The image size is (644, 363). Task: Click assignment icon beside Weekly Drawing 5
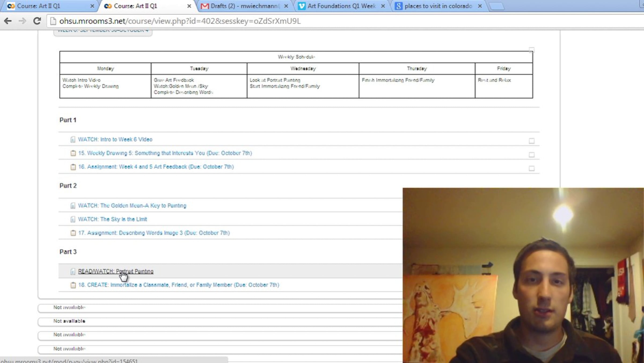coord(73,153)
